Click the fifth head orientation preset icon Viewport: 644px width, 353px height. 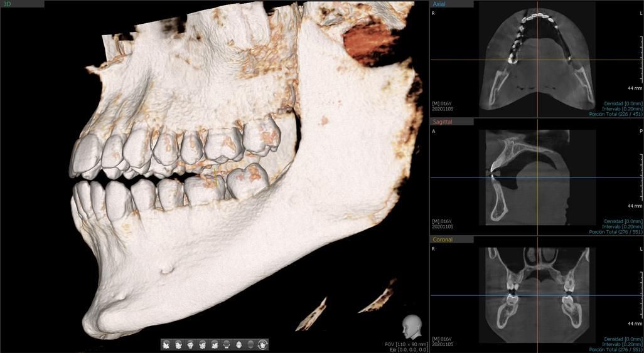pos(215,344)
